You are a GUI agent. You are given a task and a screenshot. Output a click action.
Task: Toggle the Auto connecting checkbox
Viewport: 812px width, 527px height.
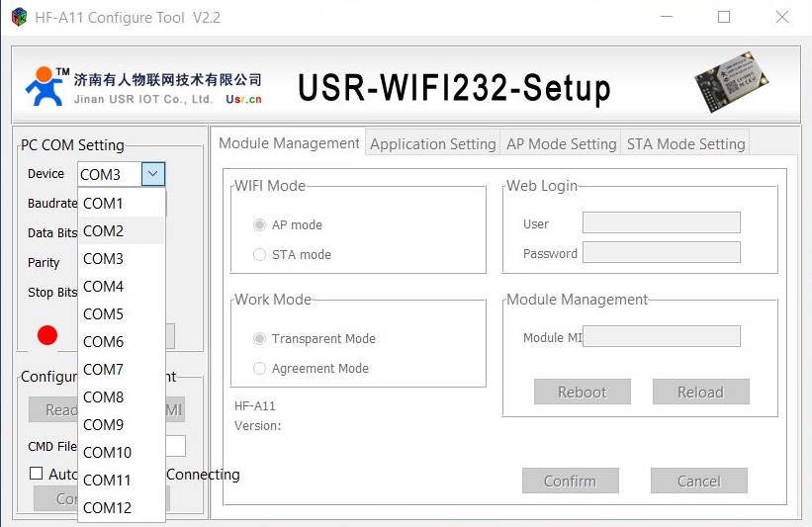(37, 474)
